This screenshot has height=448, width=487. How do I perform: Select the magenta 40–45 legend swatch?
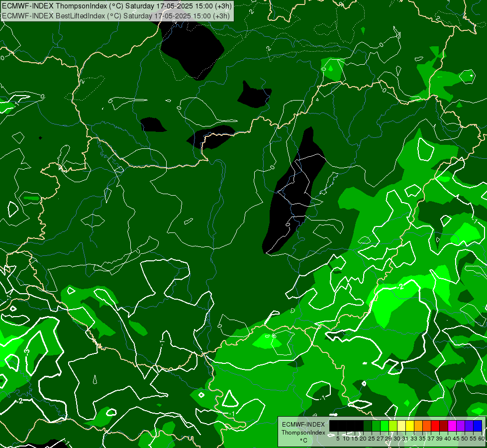click(452, 426)
